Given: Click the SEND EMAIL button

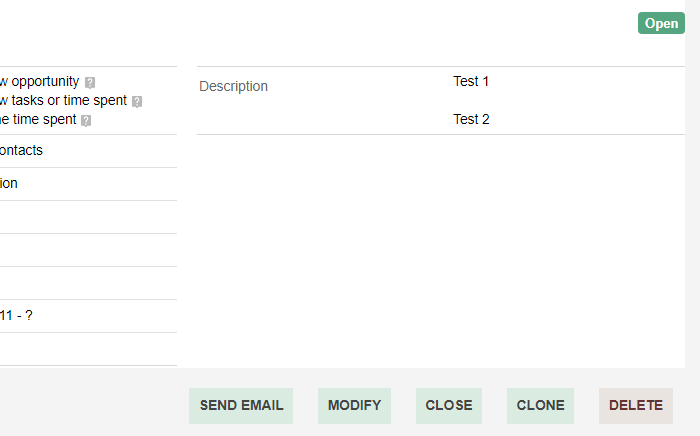Looking at the screenshot, I should [x=241, y=406].
